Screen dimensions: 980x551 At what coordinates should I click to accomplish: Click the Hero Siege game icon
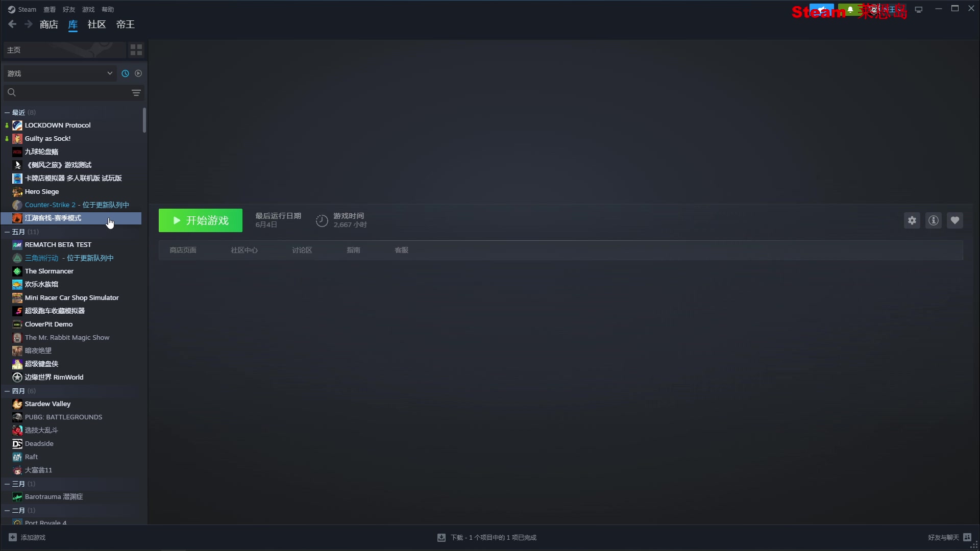pos(17,191)
